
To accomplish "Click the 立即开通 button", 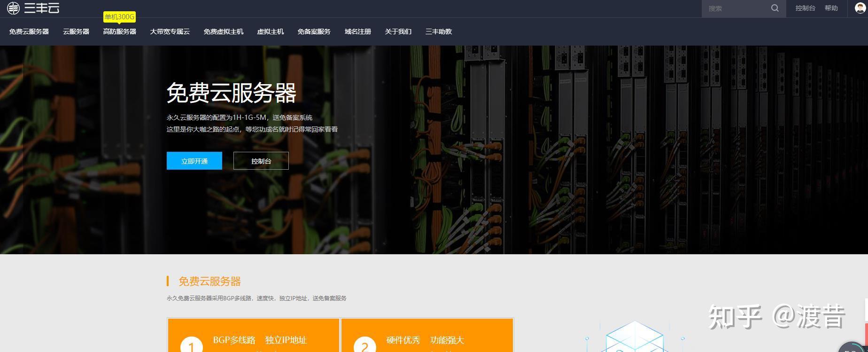I will click(x=194, y=161).
